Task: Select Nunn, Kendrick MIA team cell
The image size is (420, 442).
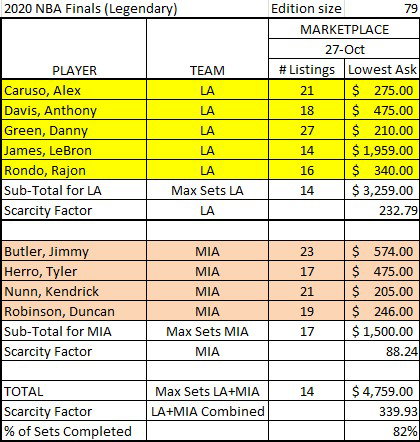Action: click(207, 291)
